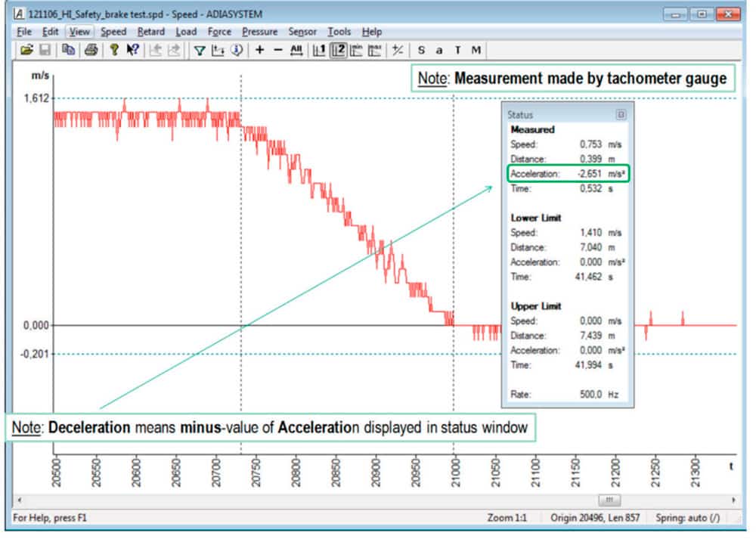
Task: Click the blue info status icon
Action: 236,50
